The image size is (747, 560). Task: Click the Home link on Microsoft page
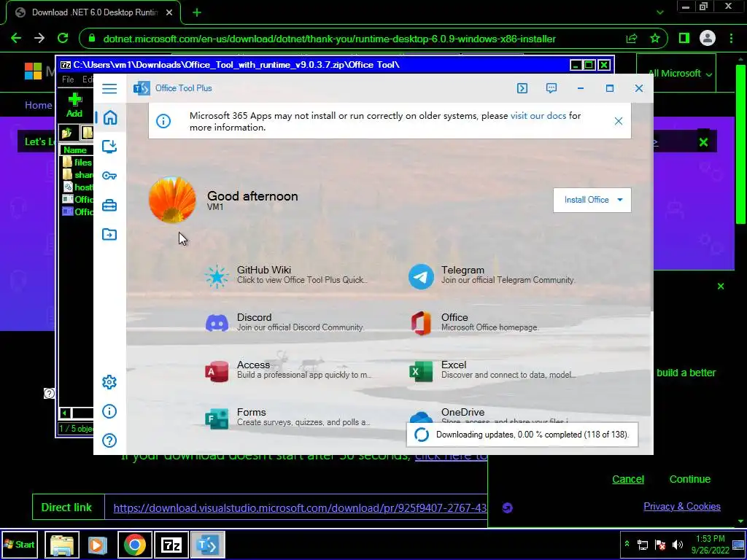point(38,105)
